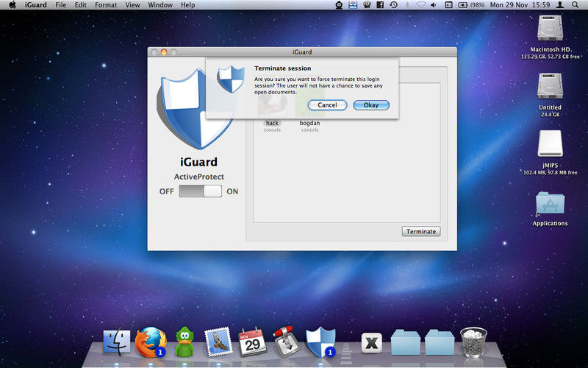Click the shield icon in Terminate dialog
This screenshot has height=368, width=588.
231,79
